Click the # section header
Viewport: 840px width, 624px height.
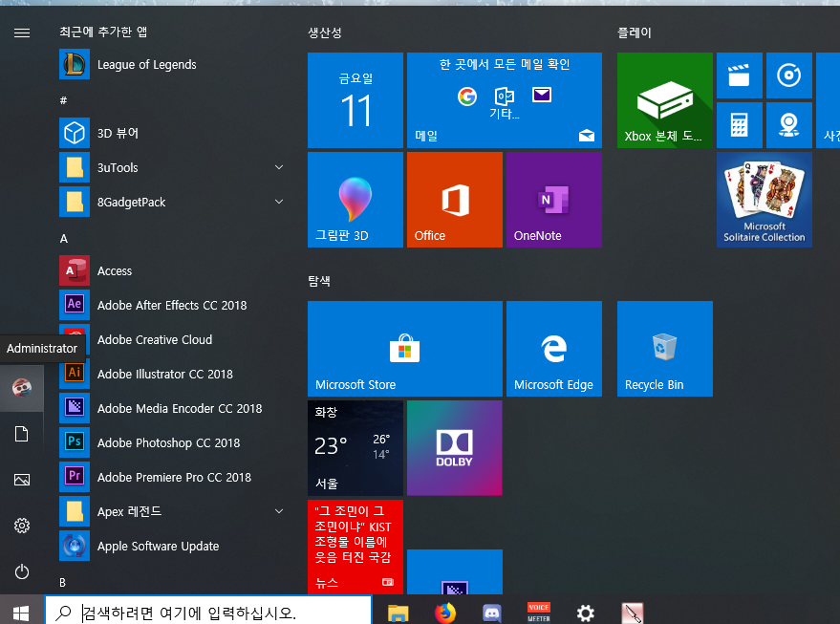[63, 100]
